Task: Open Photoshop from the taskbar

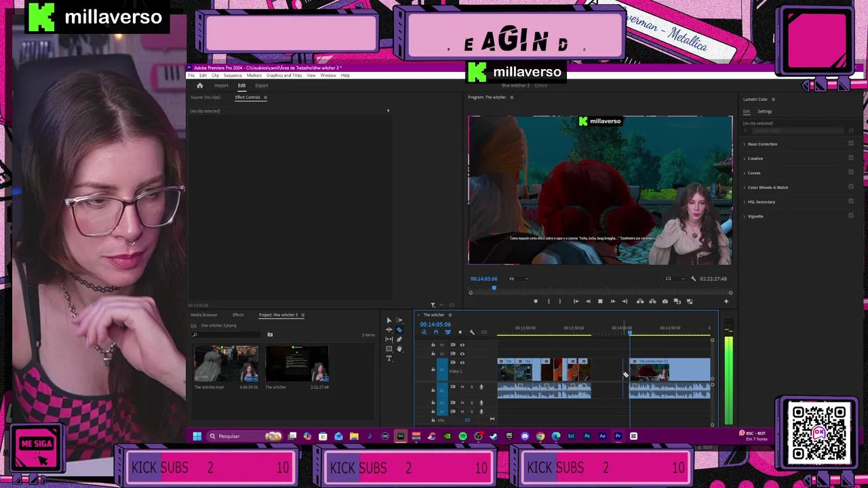Action: click(x=587, y=436)
